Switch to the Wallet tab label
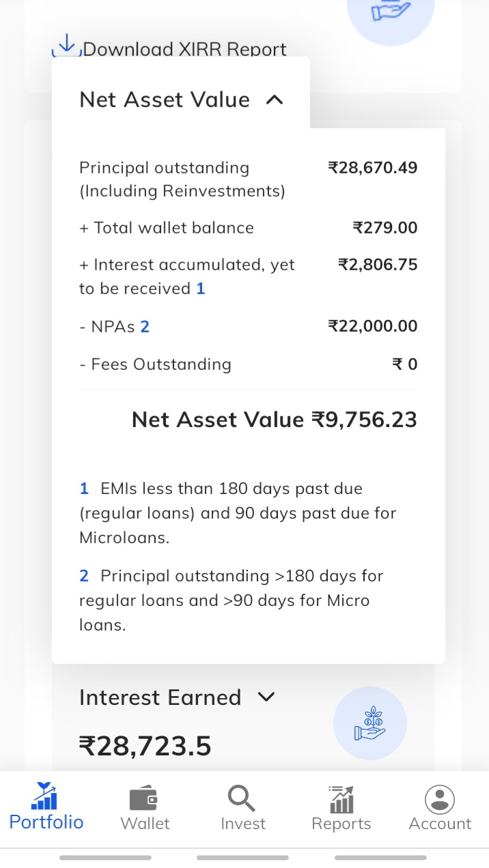The width and height of the screenshot is (489, 868). point(145,824)
